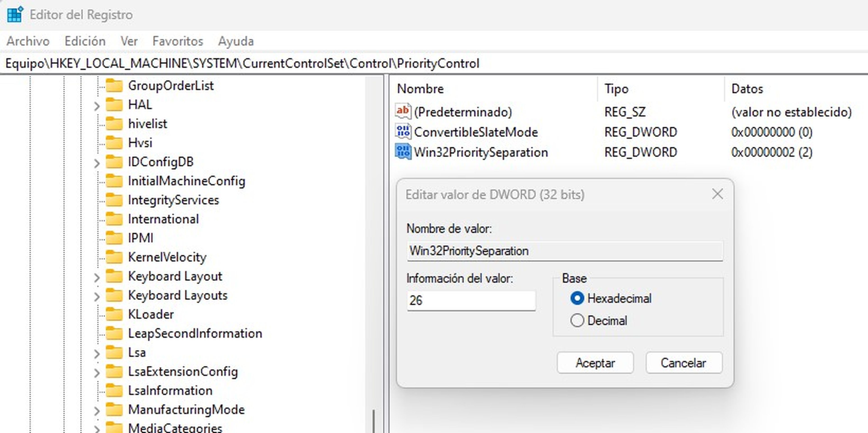Confirm the DWORD value with Aceptar
868x433 pixels.
point(595,363)
